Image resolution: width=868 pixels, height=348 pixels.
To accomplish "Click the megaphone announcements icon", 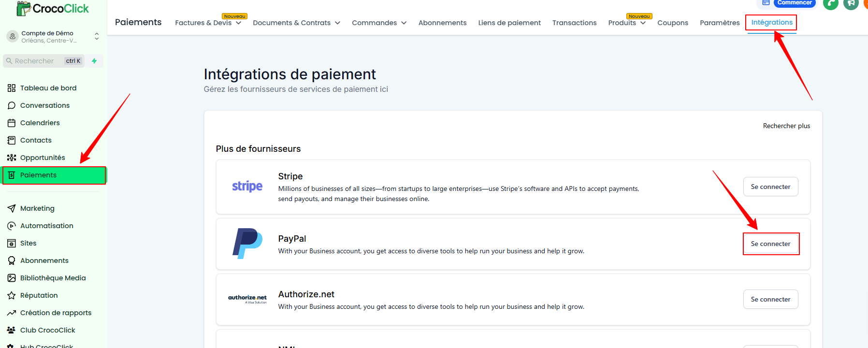I will [x=851, y=3].
